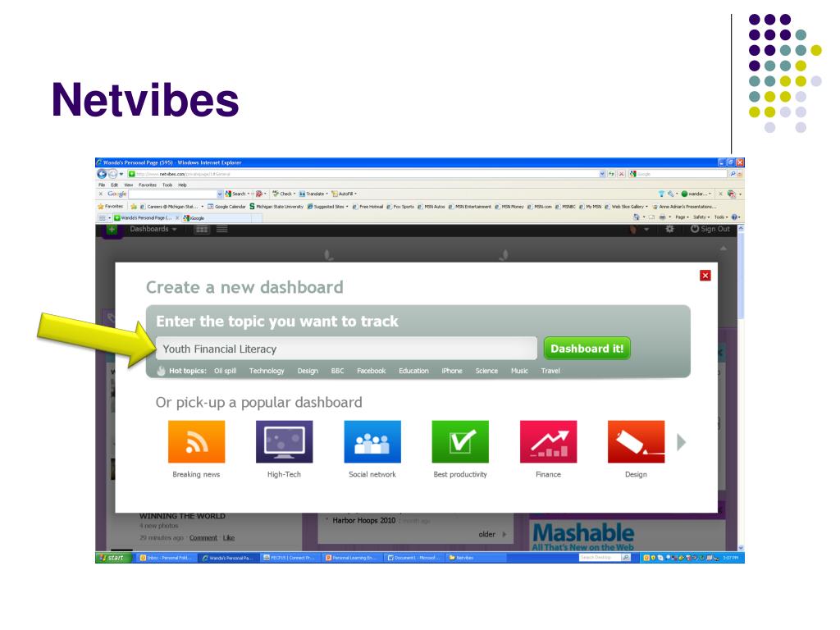Go back with browser Back button
Screen dimensions: 840x630
(102, 174)
